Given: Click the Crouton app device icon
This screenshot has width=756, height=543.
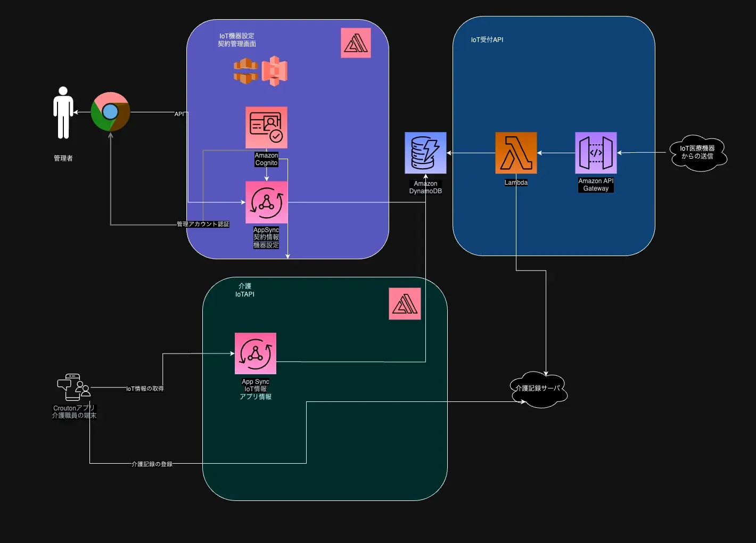Looking at the screenshot, I should (73, 388).
